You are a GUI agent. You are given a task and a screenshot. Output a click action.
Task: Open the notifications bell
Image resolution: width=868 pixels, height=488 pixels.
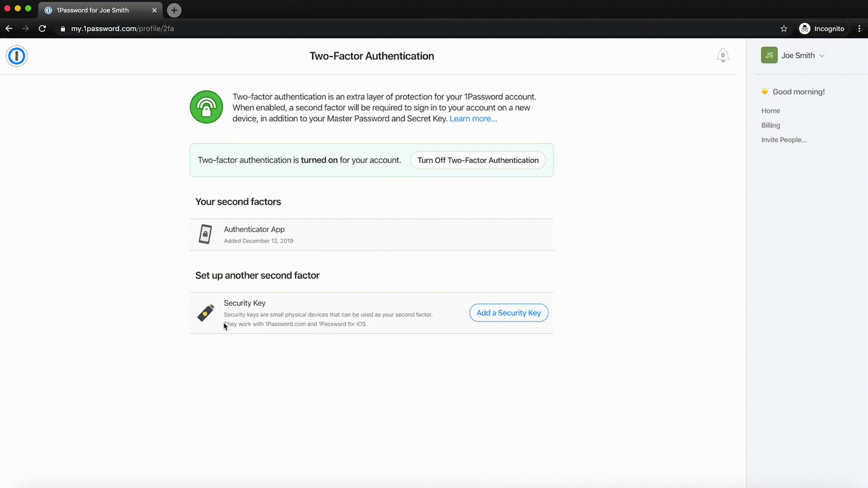[722, 55]
